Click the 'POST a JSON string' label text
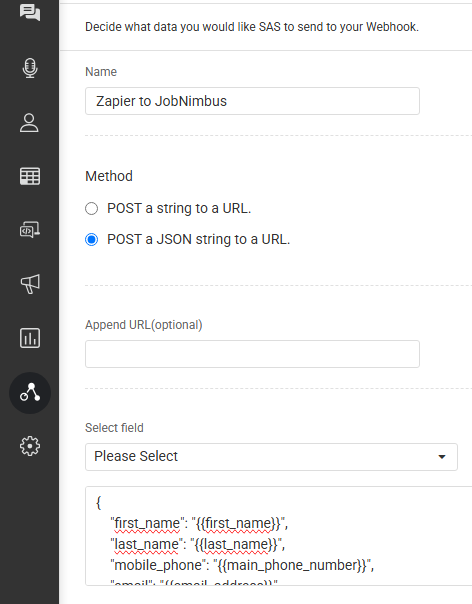 pos(198,239)
